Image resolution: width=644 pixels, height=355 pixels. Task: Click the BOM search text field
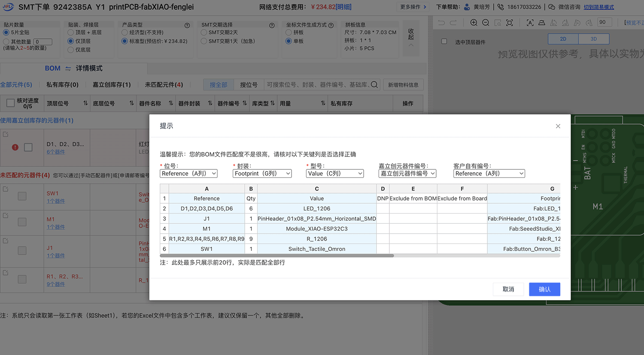(317, 85)
